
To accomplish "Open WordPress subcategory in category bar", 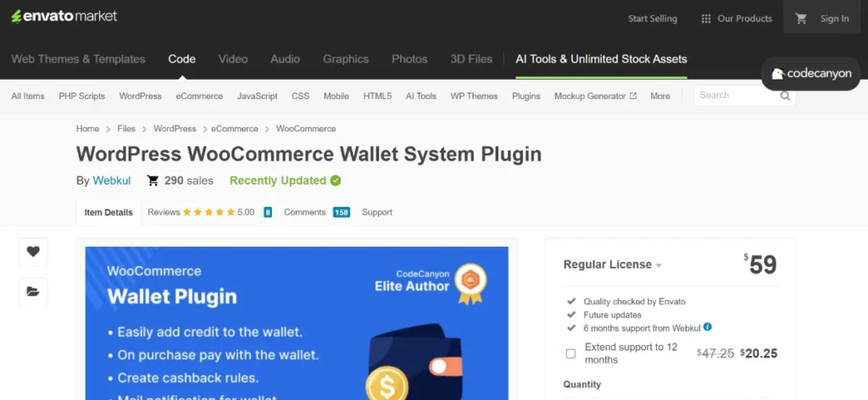I will click(141, 96).
